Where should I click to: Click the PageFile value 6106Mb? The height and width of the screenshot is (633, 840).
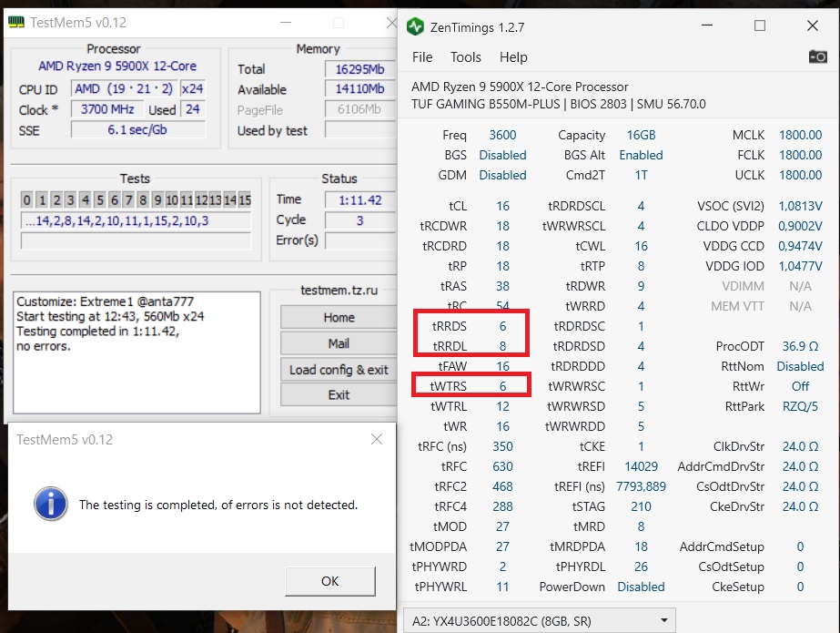[x=359, y=109]
